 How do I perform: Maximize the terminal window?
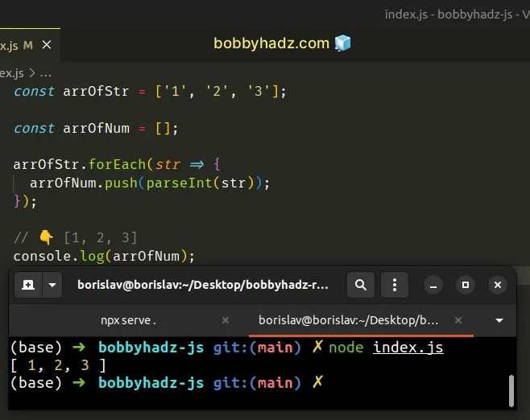pos(466,285)
